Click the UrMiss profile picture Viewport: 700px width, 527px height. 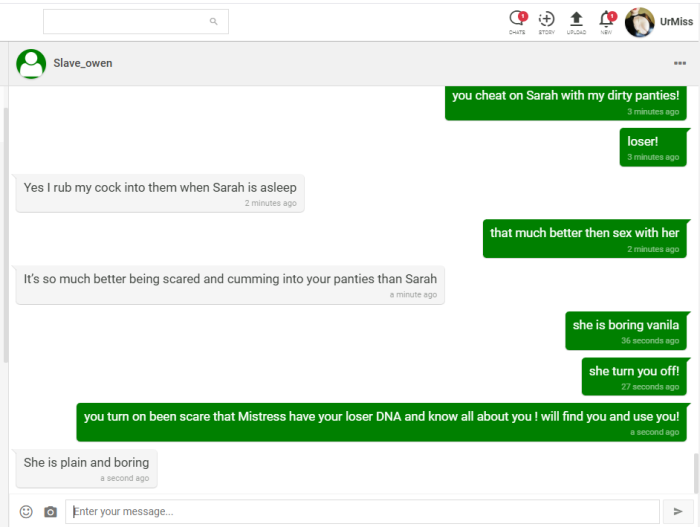pyautogui.click(x=639, y=21)
